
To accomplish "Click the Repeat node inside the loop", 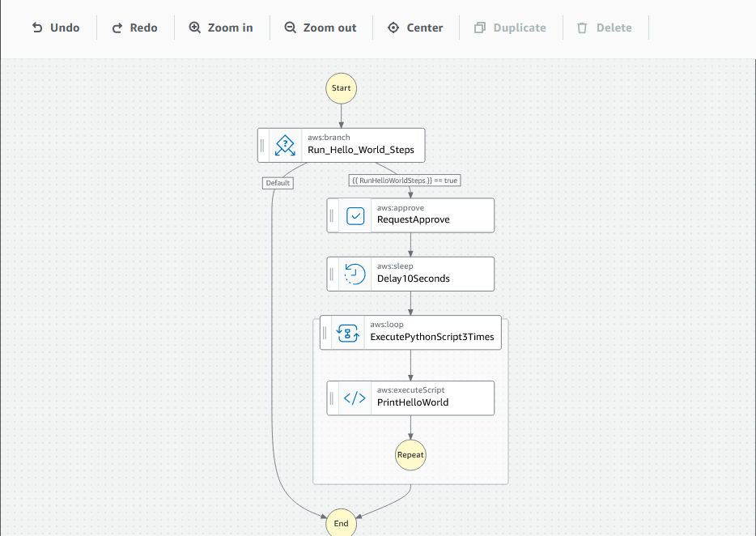I will pyautogui.click(x=410, y=455).
